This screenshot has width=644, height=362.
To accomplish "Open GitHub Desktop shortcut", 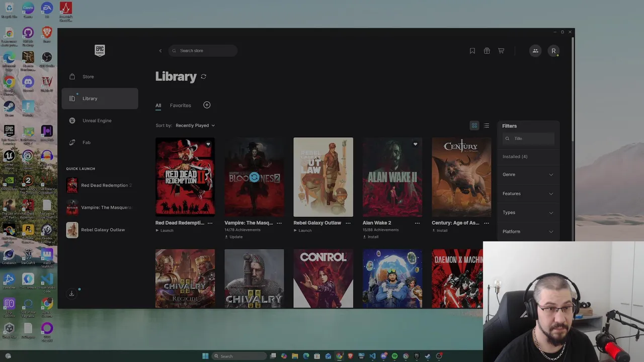I will pos(28,35).
